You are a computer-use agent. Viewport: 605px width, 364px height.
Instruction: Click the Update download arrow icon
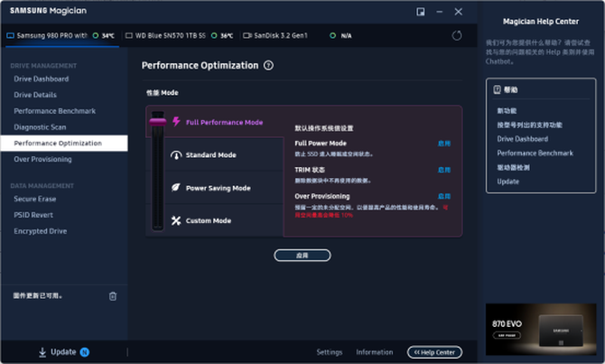pos(42,352)
